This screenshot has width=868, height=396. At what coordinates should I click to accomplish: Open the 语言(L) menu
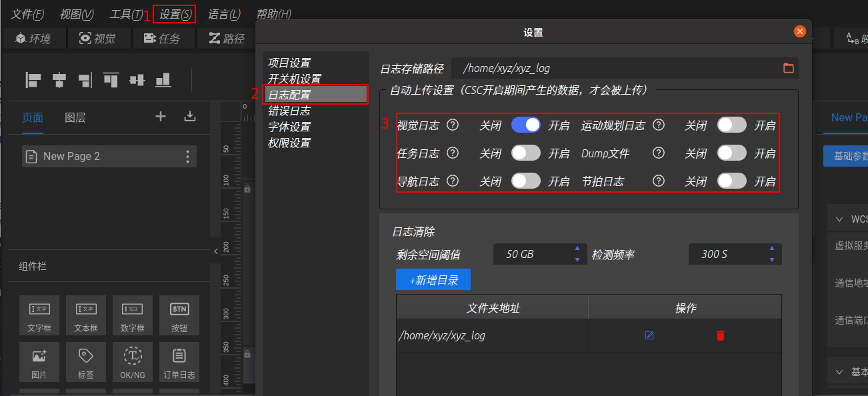coord(224,14)
